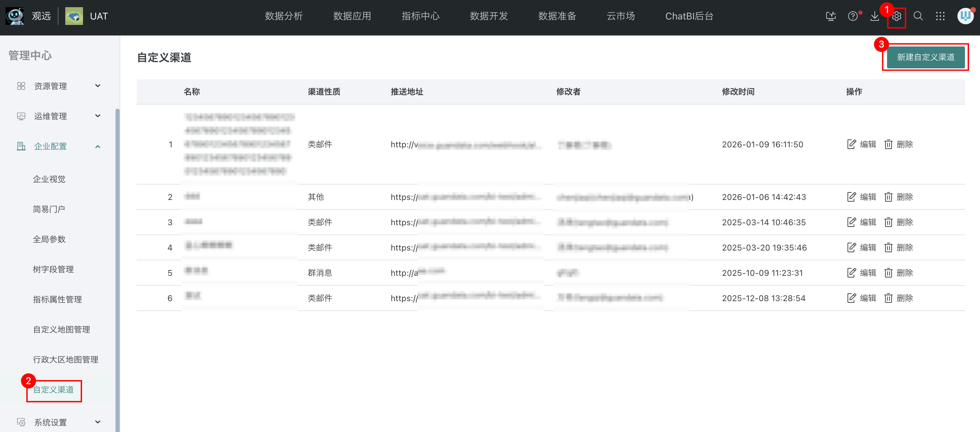Screen dimensions: 980x432
Task: Click the download icon in top bar
Action: pos(875,16)
